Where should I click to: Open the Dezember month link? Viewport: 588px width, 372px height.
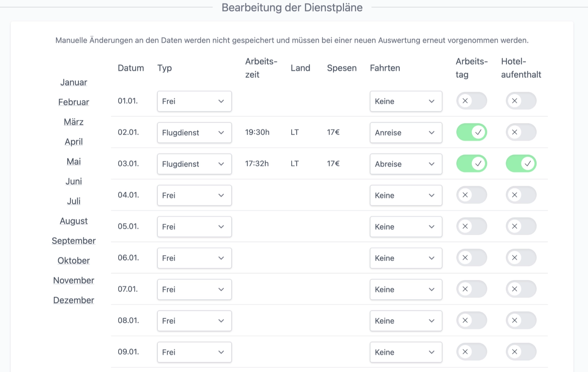click(x=73, y=300)
